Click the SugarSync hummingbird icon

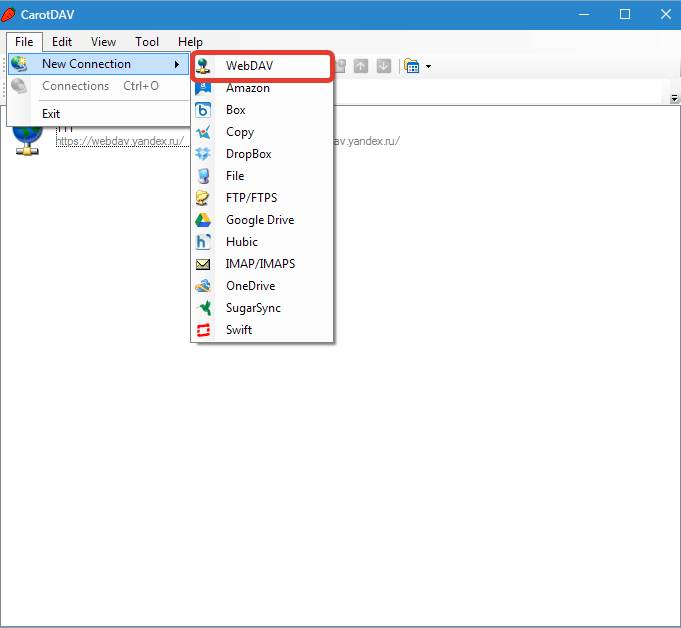coord(204,308)
